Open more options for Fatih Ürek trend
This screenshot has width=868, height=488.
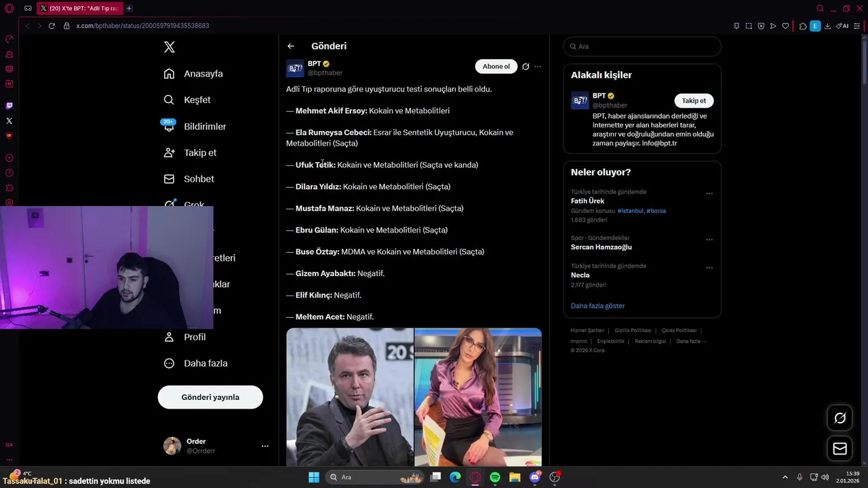[x=709, y=194]
